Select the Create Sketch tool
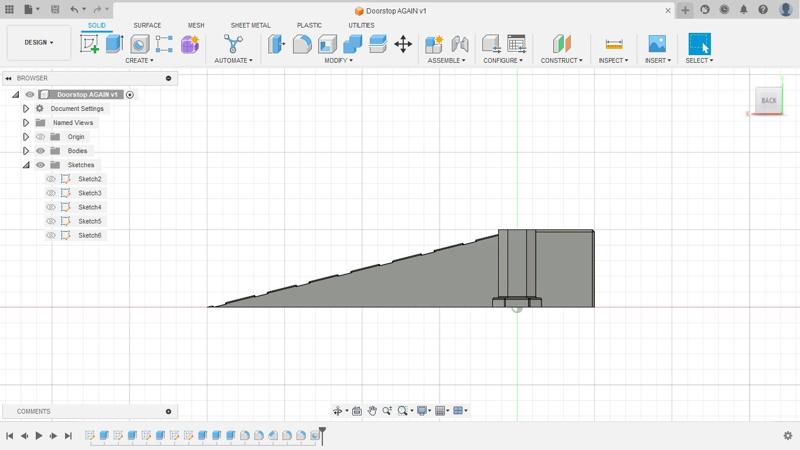The width and height of the screenshot is (800, 450). coord(90,44)
